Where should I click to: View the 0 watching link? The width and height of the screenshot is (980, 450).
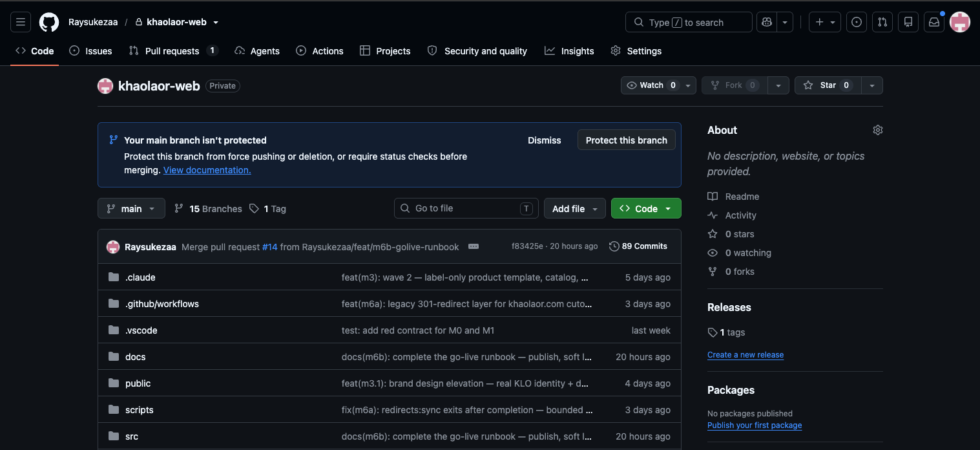739,253
